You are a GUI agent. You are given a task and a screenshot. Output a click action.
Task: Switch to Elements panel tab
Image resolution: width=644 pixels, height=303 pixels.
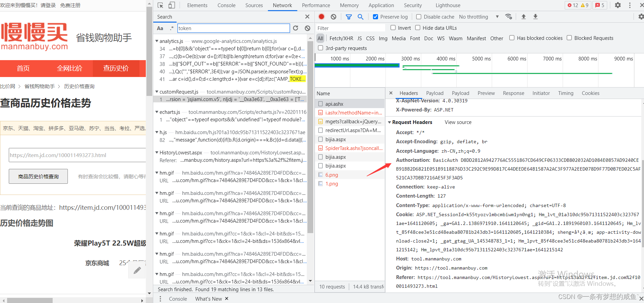pos(197,5)
